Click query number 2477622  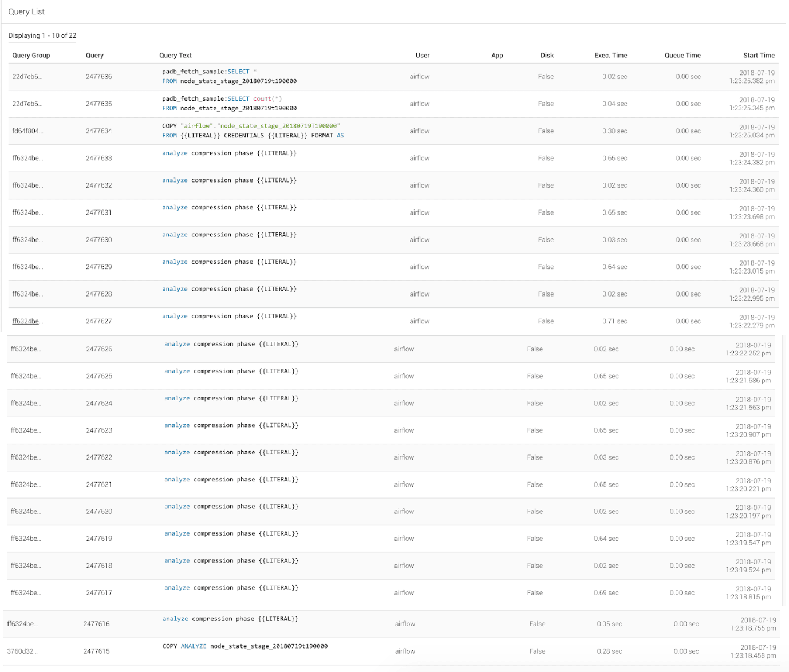(99, 457)
